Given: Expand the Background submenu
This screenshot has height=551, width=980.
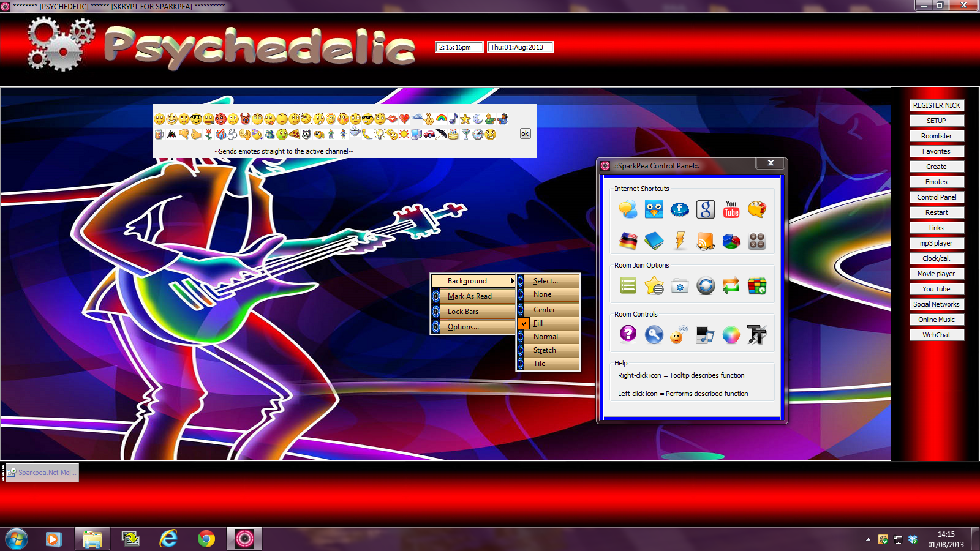Looking at the screenshot, I should coord(473,281).
